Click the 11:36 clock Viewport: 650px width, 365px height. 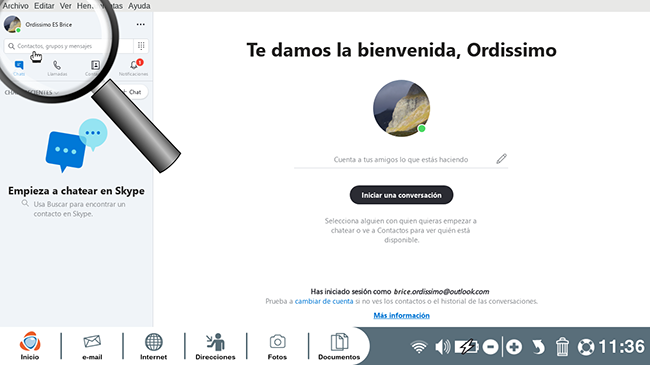622,346
